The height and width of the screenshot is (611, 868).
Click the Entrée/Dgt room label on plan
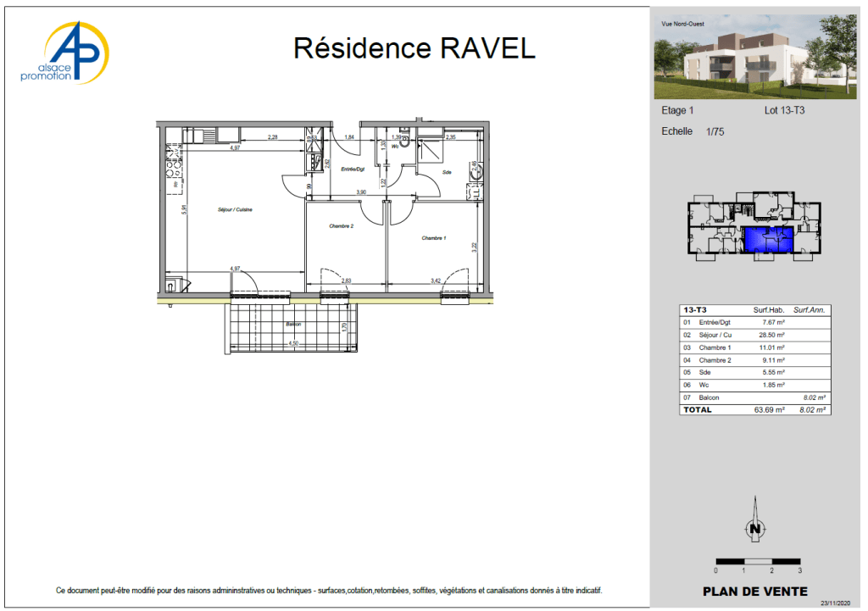tap(353, 169)
